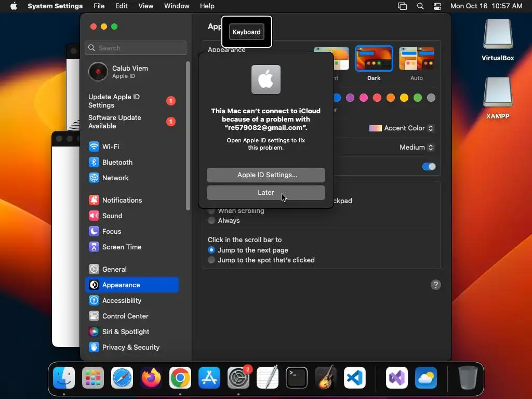
Task: Open Control Center in menu bar
Action: pyautogui.click(x=437, y=6)
